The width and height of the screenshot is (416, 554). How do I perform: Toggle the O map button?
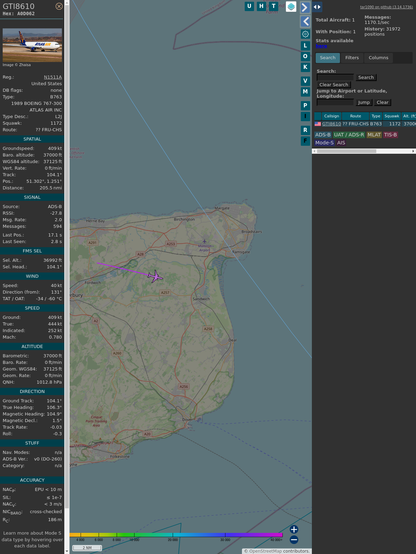305,56
